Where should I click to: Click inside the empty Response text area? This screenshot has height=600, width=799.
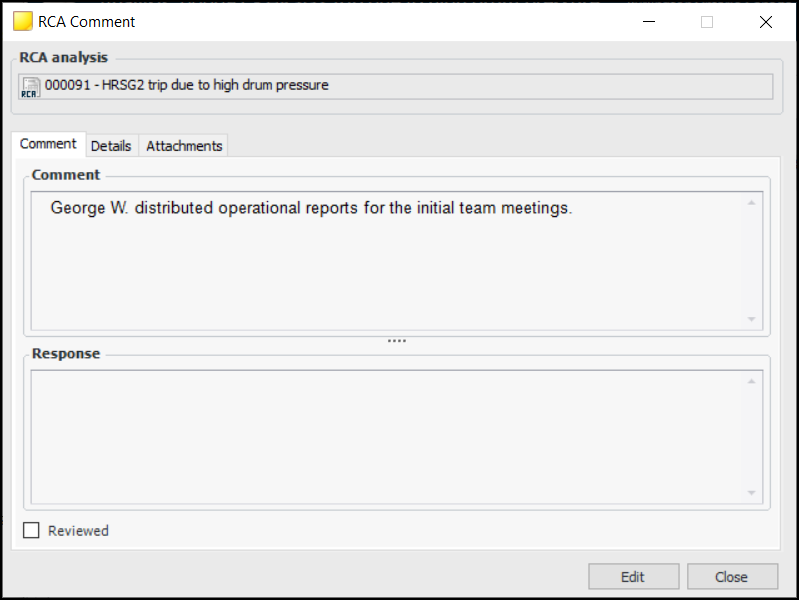click(390, 436)
